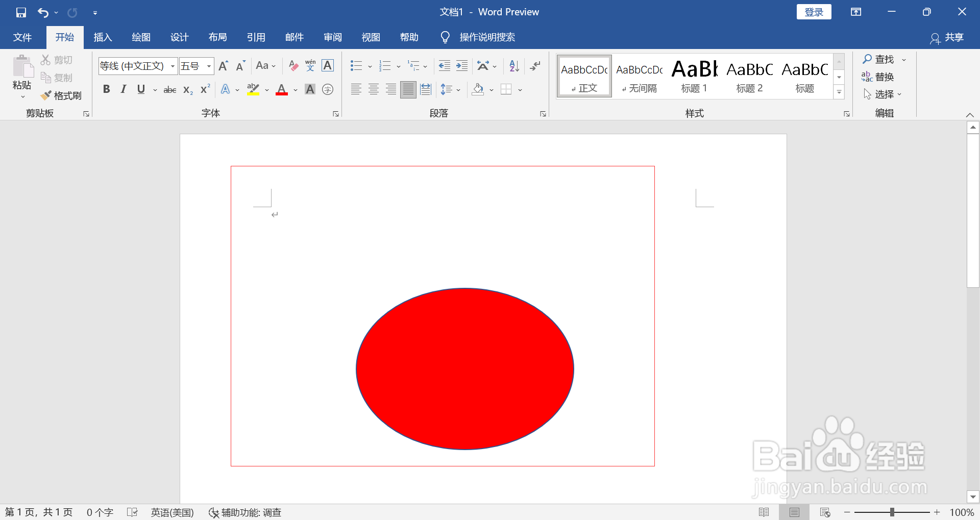The width and height of the screenshot is (980, 520).
Task: Switch to web layout view icon
Action: pyautogui.click(x=825, y=512)
